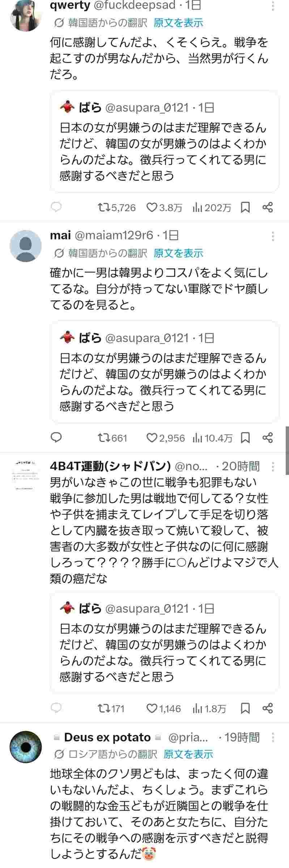Show original text of Russian translated post
This screenshot has width=289, height=868.
pos(188,754)
